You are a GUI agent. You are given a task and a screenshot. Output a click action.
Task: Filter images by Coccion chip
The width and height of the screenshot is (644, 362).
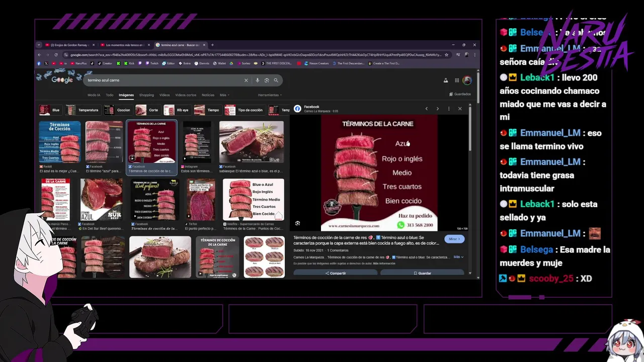(118, 110)
